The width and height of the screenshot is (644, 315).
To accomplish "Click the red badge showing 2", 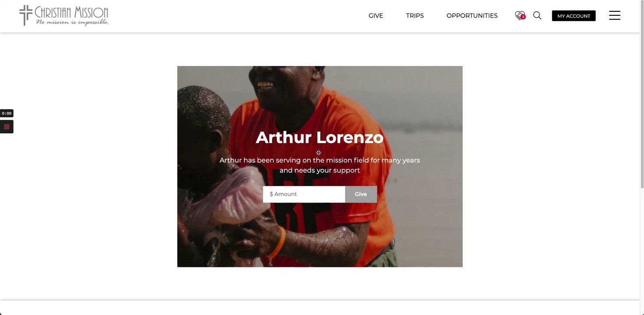I will pos(523,17).
